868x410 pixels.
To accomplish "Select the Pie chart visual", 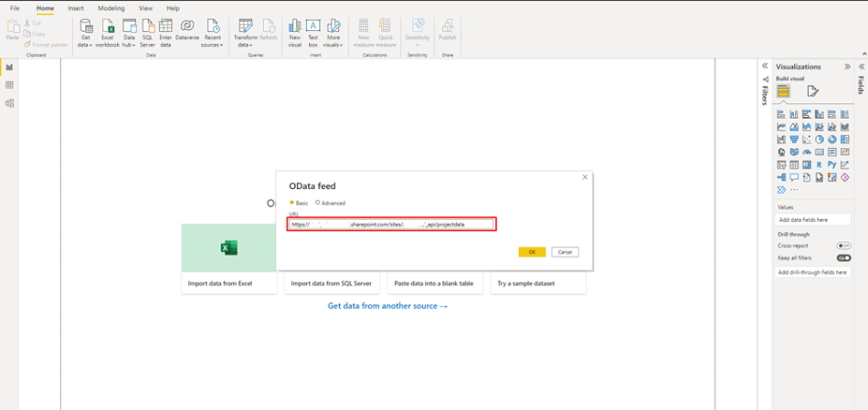I will 820,139.
